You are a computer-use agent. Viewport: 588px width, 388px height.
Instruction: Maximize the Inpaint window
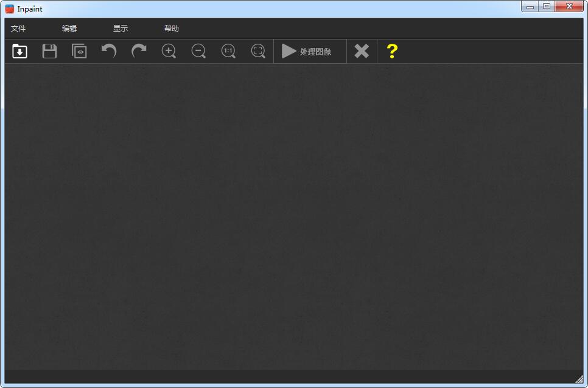tap(547, 7)
